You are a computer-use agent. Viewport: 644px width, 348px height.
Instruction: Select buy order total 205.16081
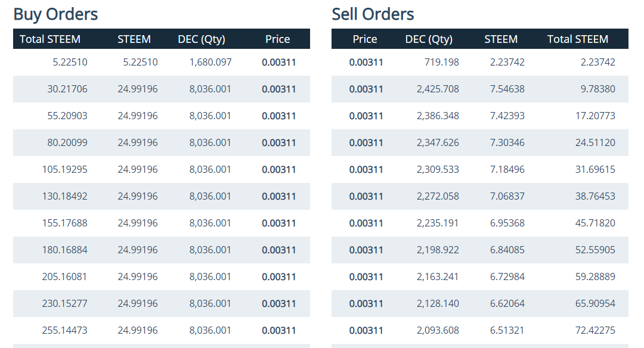[64, 276]
